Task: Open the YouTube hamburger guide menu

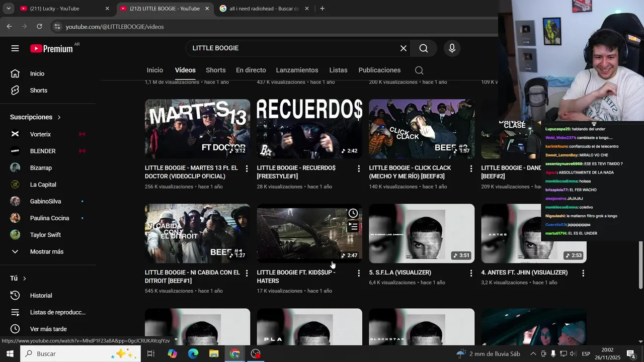Action: (x=15, y=48)
